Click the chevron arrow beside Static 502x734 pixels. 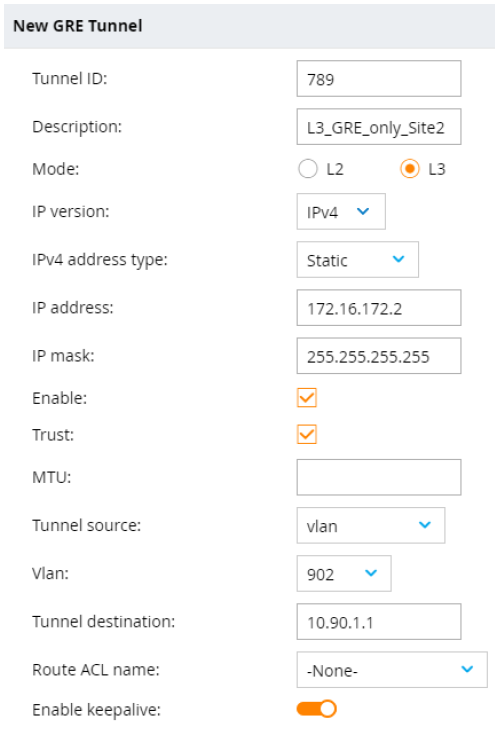399,259
